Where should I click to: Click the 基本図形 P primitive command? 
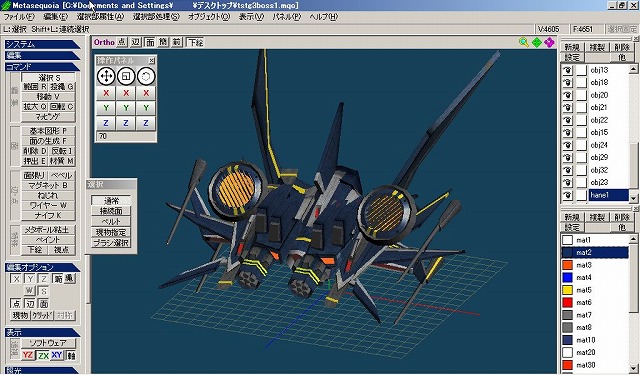(x=48, y=131)
